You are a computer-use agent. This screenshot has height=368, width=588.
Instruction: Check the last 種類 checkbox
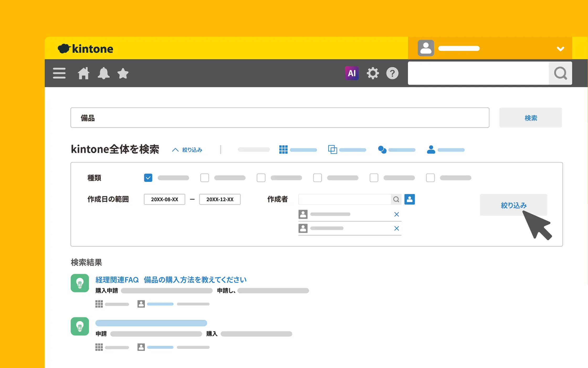[x=430, y=178]
